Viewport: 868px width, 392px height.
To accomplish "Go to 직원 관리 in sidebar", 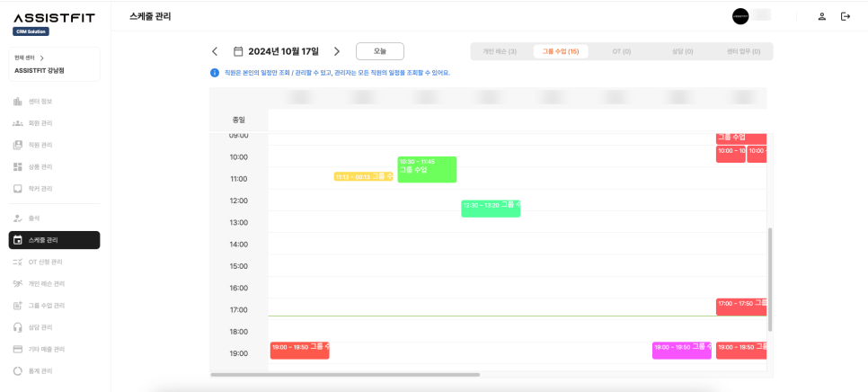I will pyautogui.click(x=40, y=145).
